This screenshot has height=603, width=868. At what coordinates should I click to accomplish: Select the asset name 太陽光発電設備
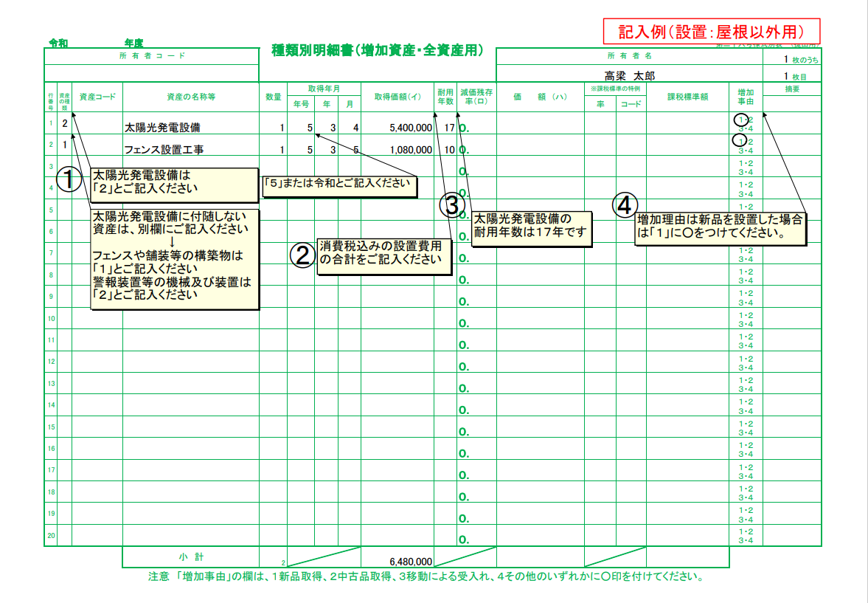coord(162,128)
